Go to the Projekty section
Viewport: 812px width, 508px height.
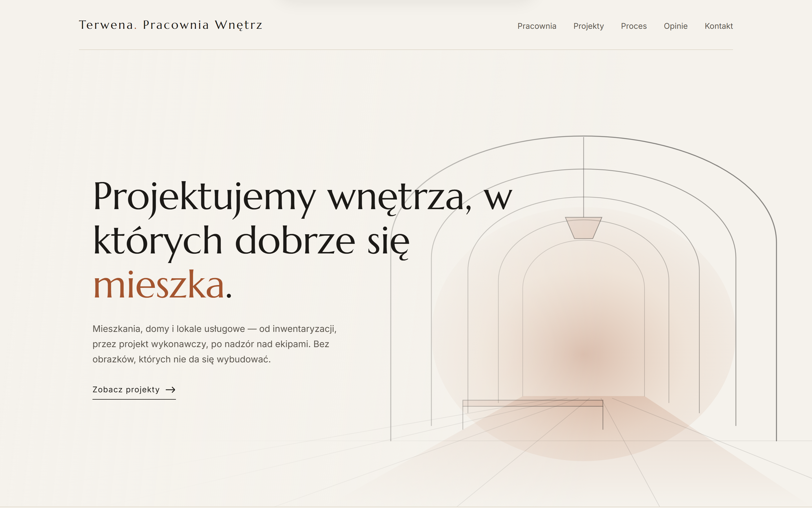point(588,26)
